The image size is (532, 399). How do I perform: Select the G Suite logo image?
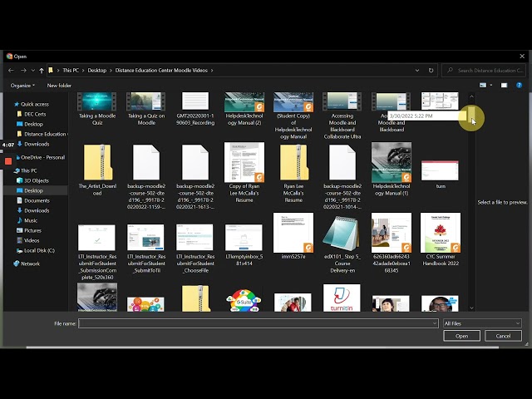tap(244, 301)
